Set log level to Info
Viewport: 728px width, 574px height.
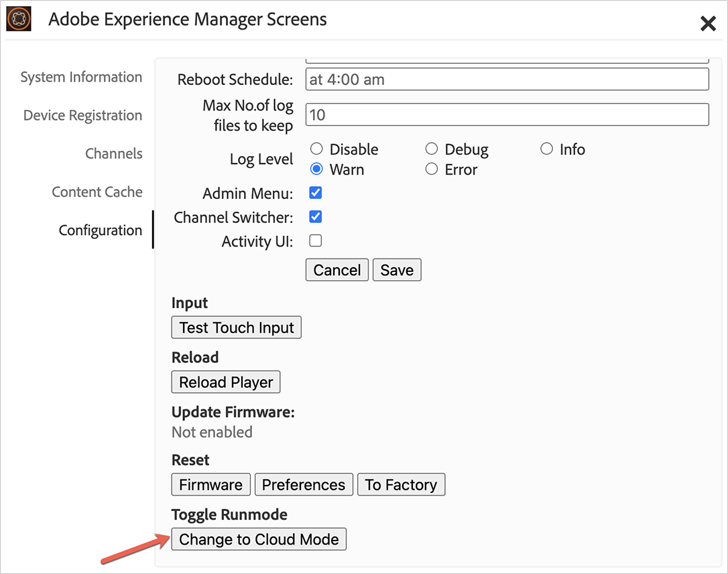click(546, 149)
